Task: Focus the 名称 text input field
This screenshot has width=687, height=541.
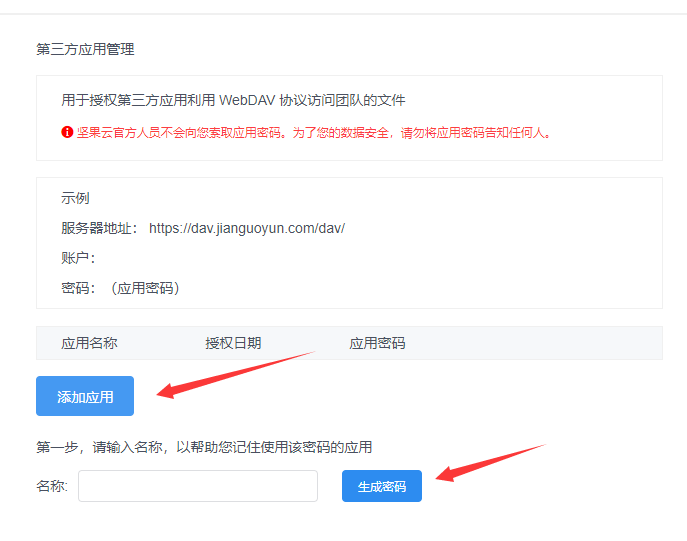Action: pyautogui.click(x=198, y=486)
